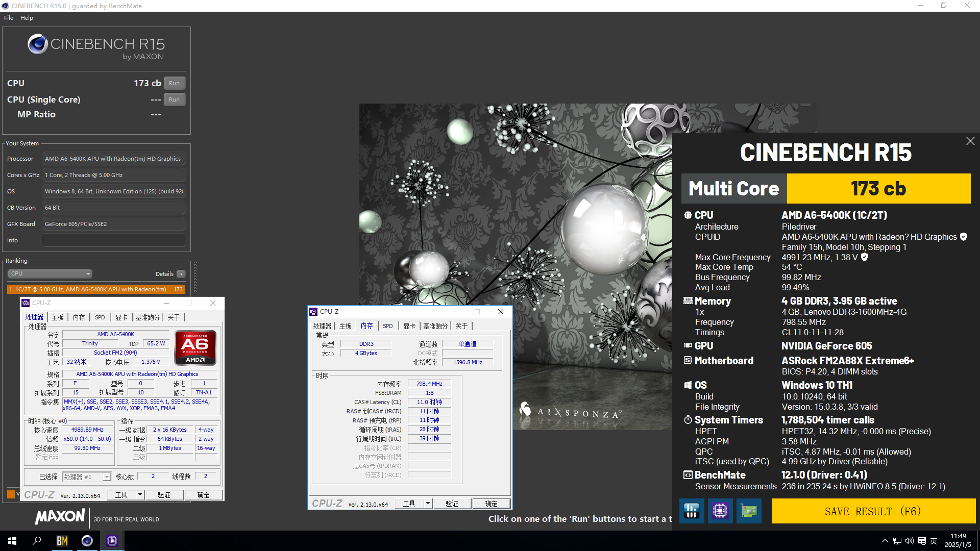Click the Cinebench R15 logo sphere
980x551 pixels.
38,44
